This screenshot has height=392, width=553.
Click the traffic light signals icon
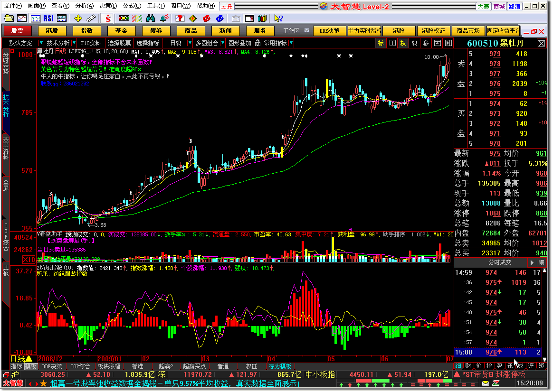coord(124,19)
